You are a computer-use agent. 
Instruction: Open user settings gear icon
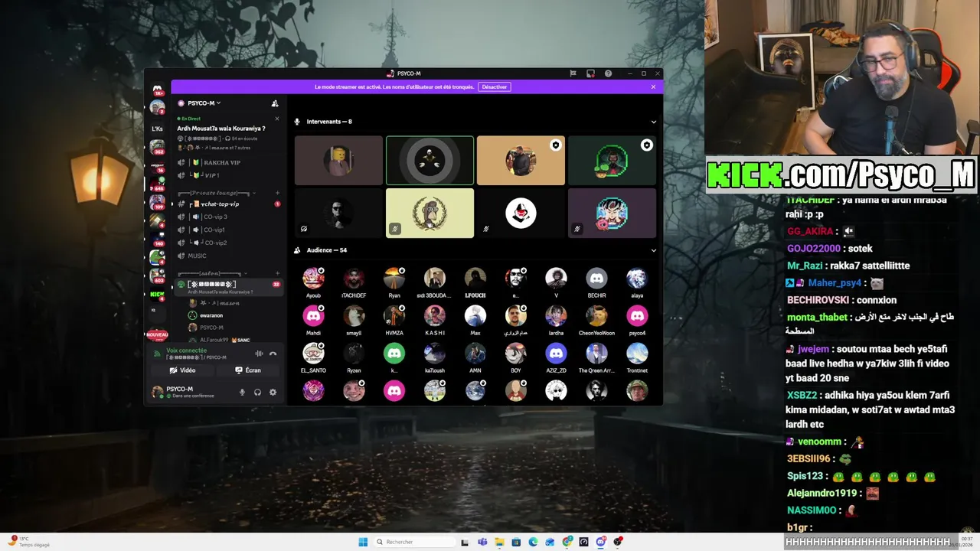(x=273, y=392)
